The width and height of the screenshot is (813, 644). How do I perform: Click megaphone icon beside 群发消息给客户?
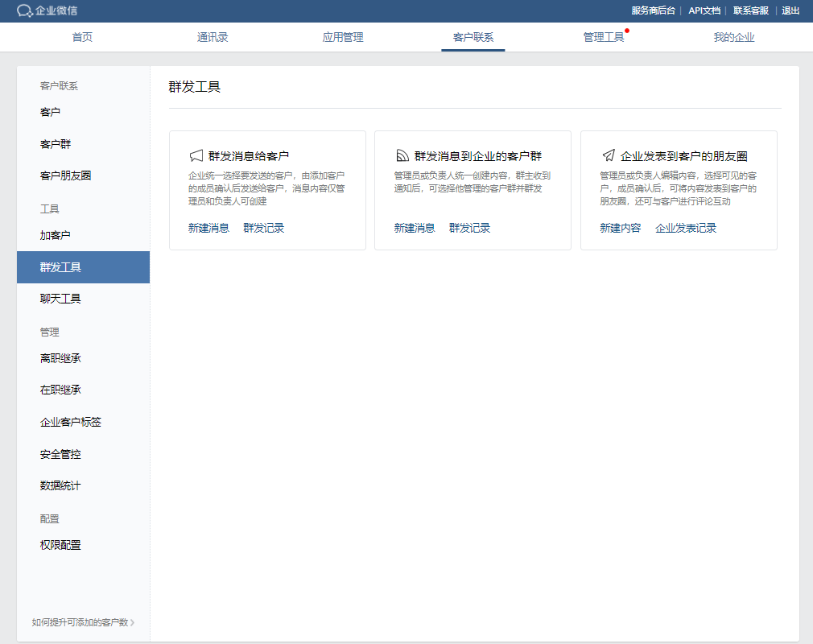click(196, 156)
